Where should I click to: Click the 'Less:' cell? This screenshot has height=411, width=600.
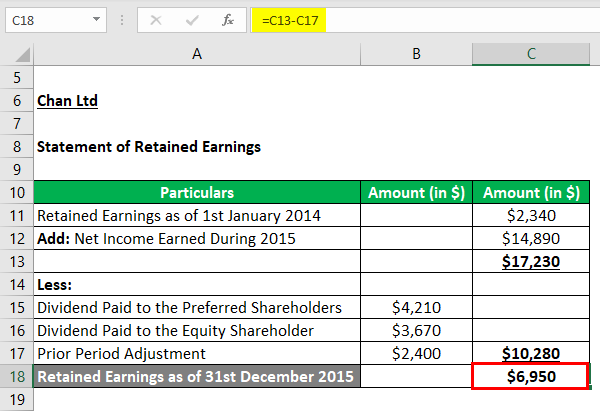197,284
